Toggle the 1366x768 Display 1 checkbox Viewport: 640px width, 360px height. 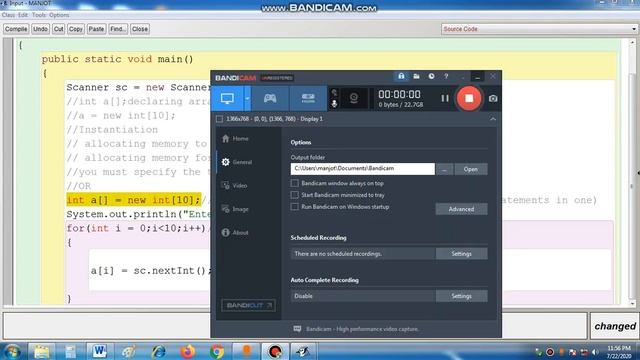pyautogui.click(x=220, y=119)
